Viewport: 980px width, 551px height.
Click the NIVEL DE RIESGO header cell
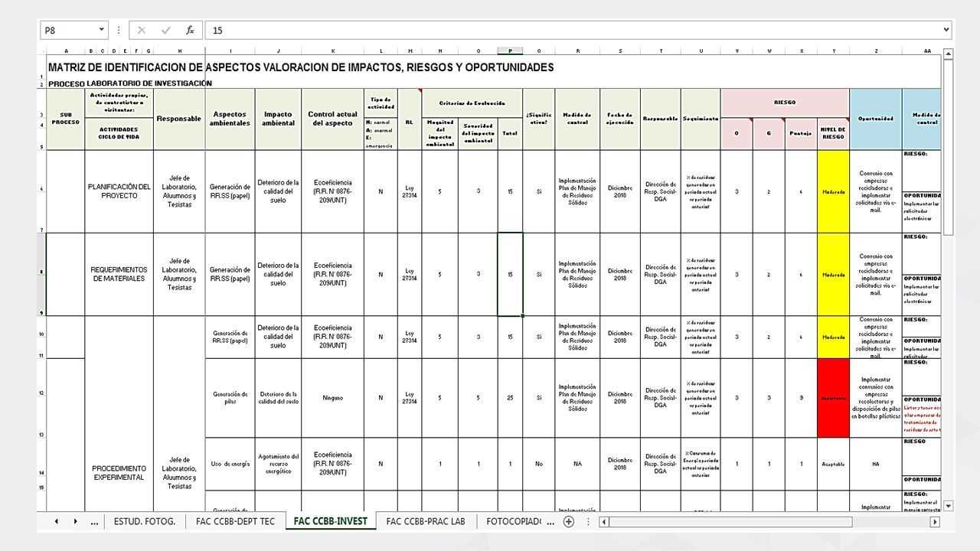[833, 133]
